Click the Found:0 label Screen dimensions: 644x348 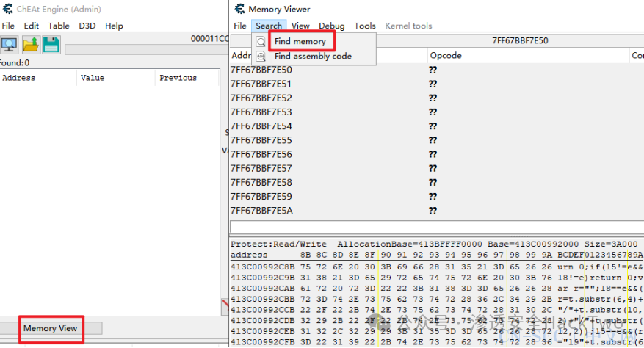15,63
